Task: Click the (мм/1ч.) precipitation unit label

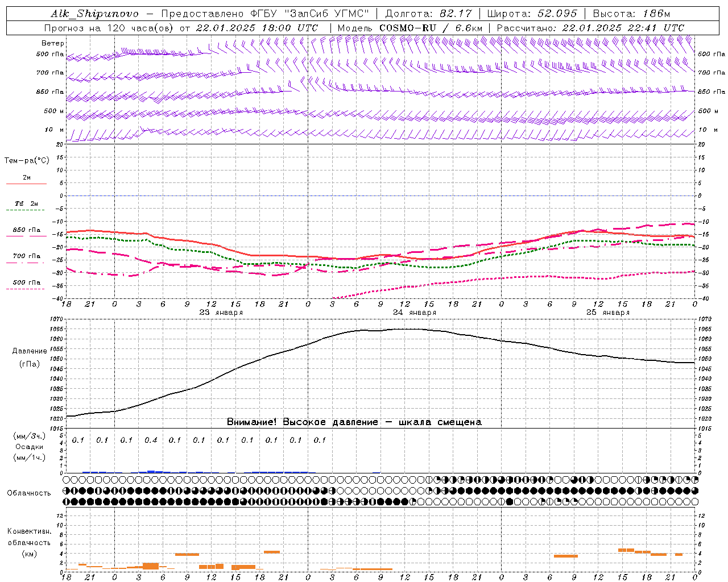Action: pyautogui.click(x=29, y=458)
